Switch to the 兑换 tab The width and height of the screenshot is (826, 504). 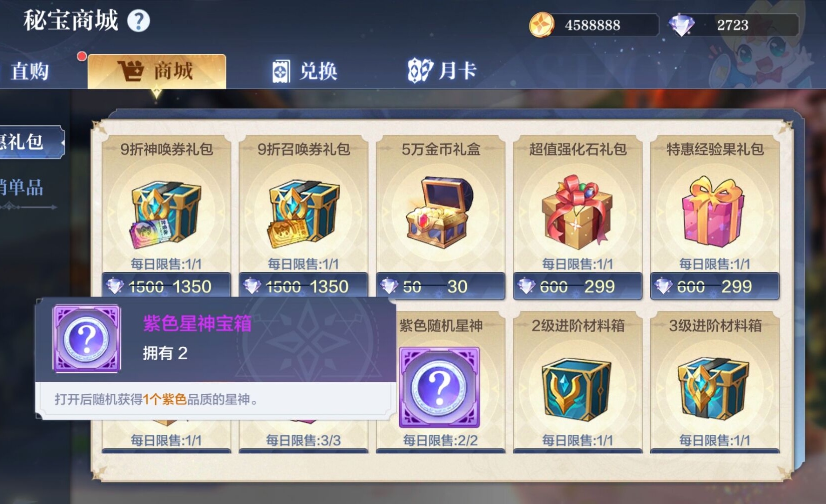305,71
